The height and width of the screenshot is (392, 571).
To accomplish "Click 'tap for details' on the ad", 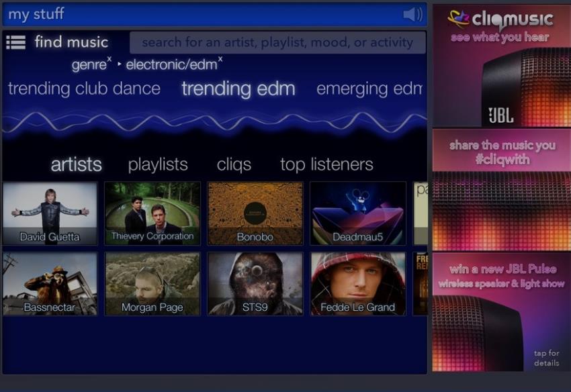I will tap(546, 358).
